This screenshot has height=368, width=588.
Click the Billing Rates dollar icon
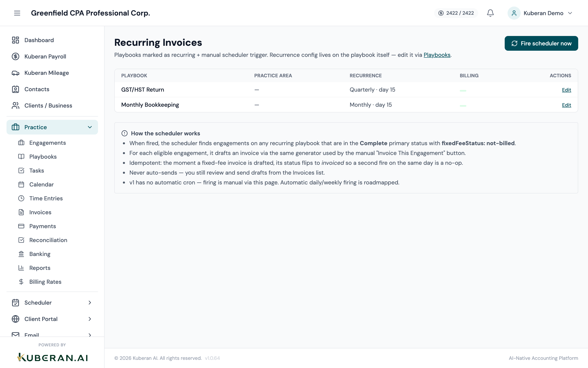[21, 282]
